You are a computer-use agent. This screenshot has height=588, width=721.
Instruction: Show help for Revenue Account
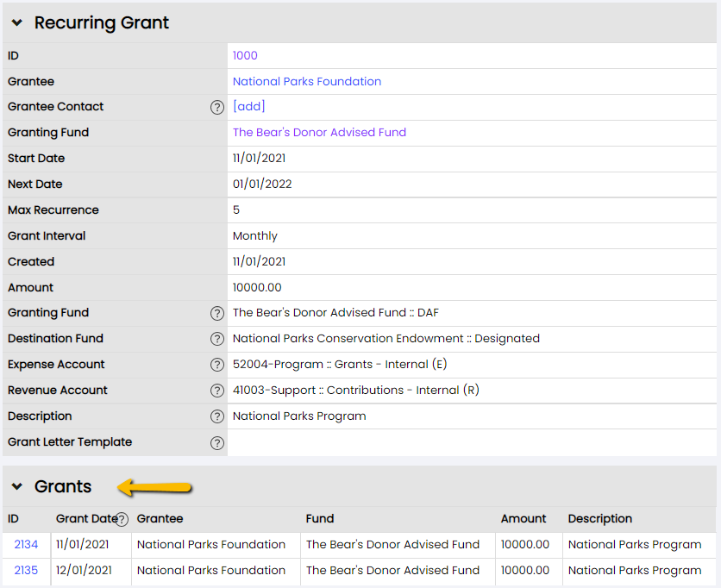coord(217,391)
